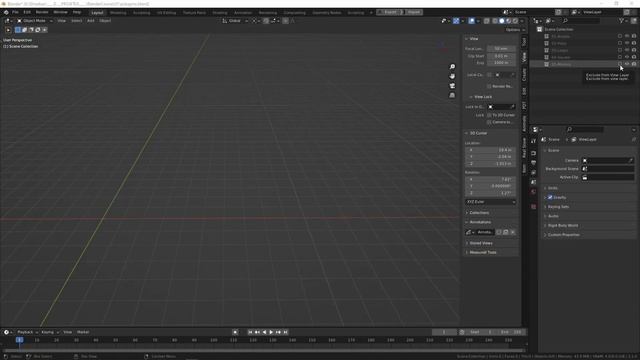Open the World properties tab icon
This screenshot has height=360, width=640.
pos(533,192)
